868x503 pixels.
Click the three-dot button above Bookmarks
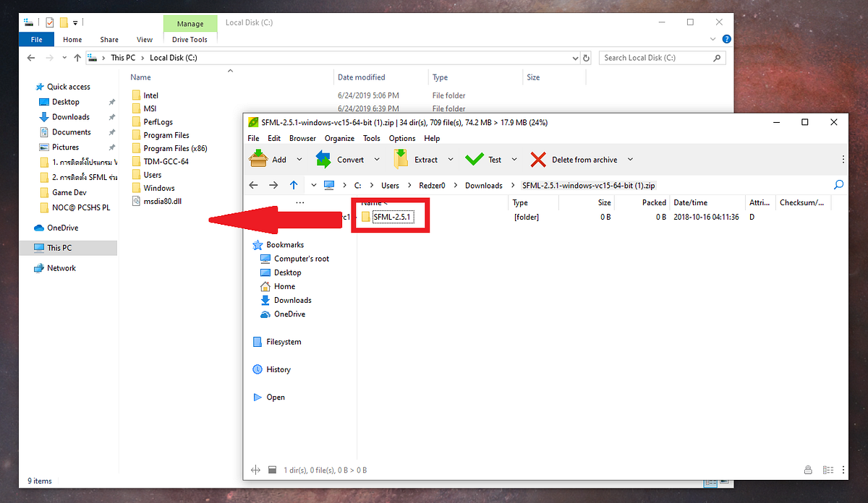300,203
